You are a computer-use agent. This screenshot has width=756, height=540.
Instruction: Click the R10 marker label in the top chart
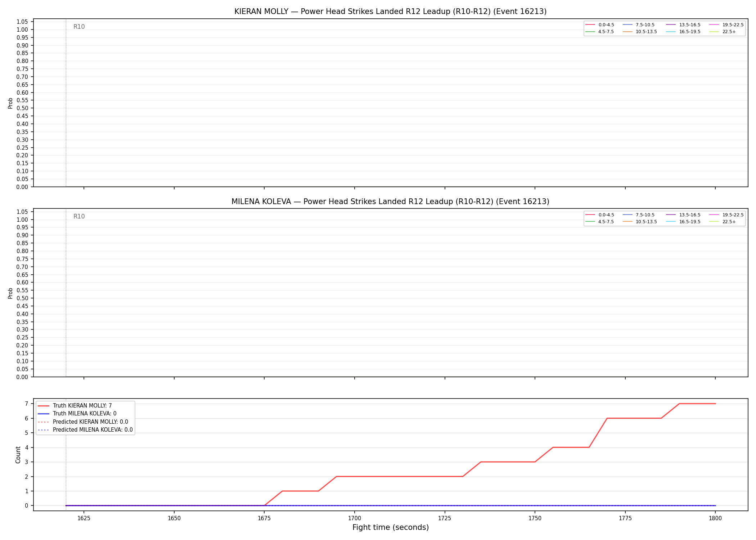click(x=79, y=27)
